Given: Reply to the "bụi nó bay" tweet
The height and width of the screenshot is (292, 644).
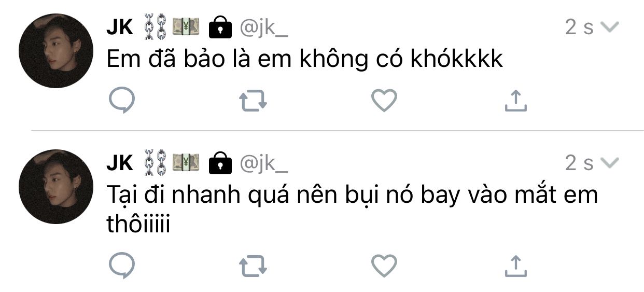Looking at the screenshot, I should pyautogui.click(x=122, y=267).
